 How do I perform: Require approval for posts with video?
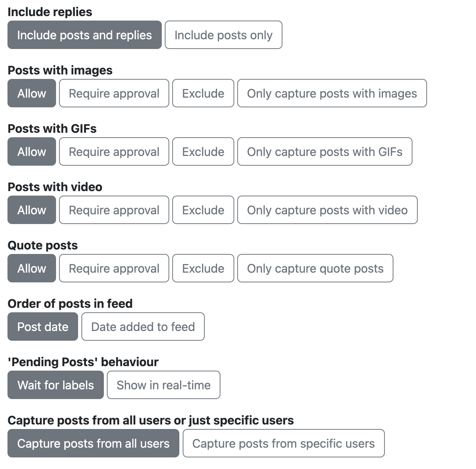pyautogui.click(x=114, y=210)
